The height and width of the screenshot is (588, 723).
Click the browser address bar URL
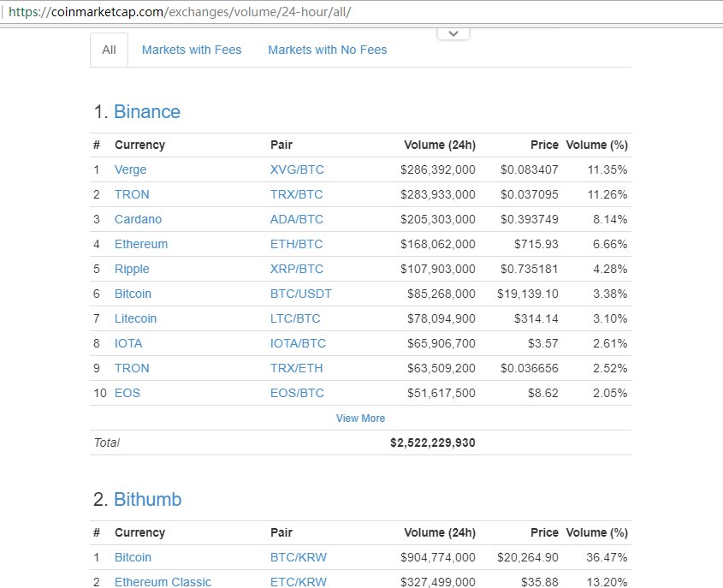pos(180,11)
